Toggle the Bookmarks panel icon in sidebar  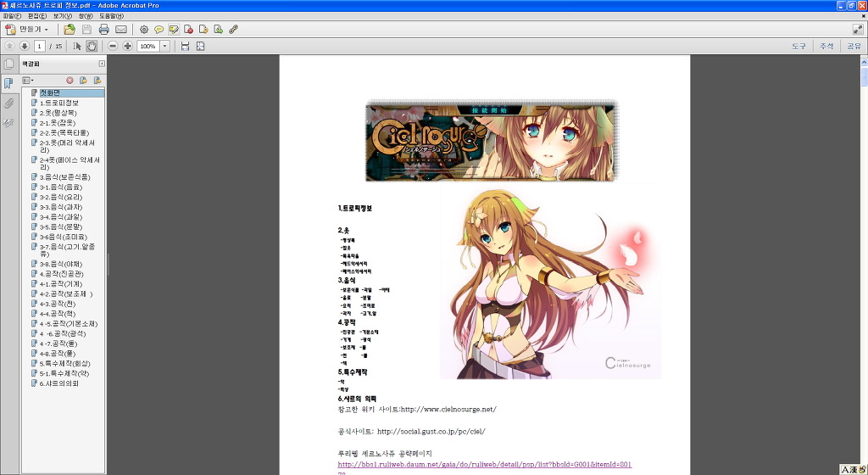[8, 83]
